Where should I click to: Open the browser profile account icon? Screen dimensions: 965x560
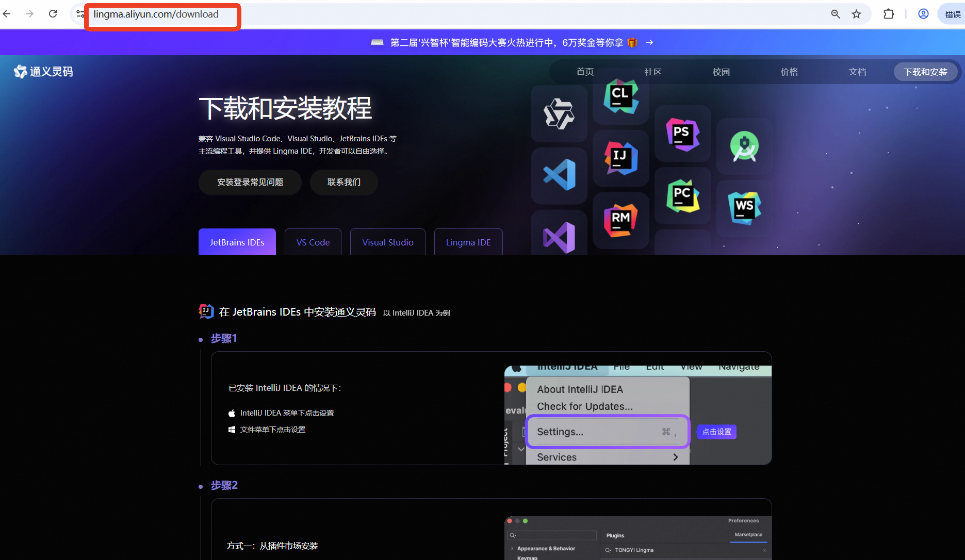923,14
